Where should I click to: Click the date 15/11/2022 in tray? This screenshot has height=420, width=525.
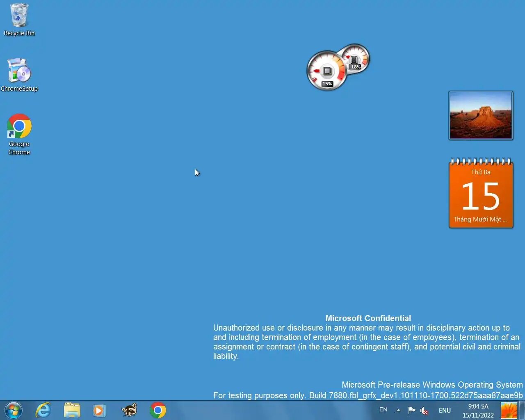coord(478,415)
